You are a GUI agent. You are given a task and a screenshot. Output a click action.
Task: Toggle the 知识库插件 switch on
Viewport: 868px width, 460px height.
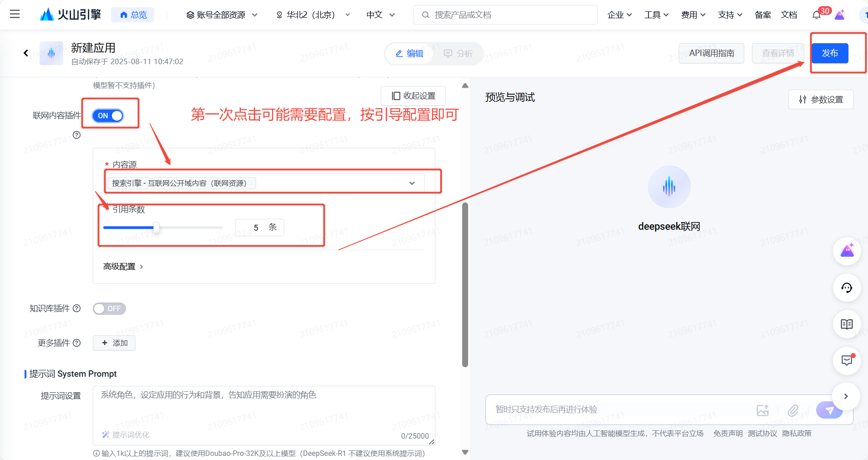[x=109, y=308]
